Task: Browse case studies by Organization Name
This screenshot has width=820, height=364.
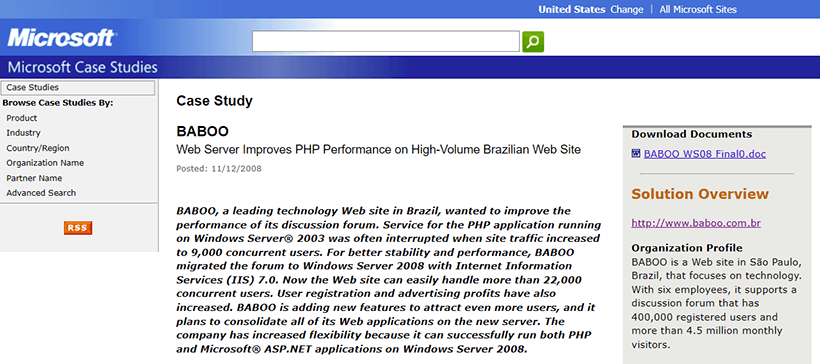Action: tap(45, 163)
